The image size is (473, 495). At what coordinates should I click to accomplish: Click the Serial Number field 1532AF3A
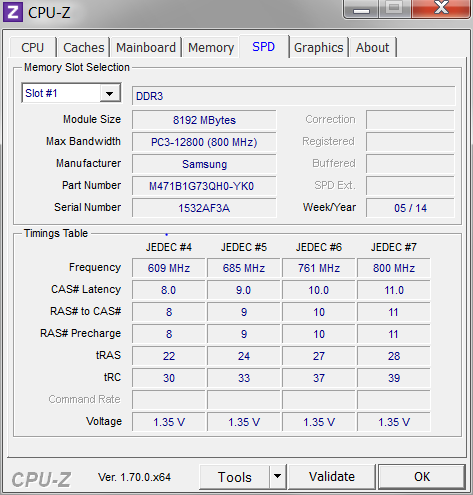point(204,208)
